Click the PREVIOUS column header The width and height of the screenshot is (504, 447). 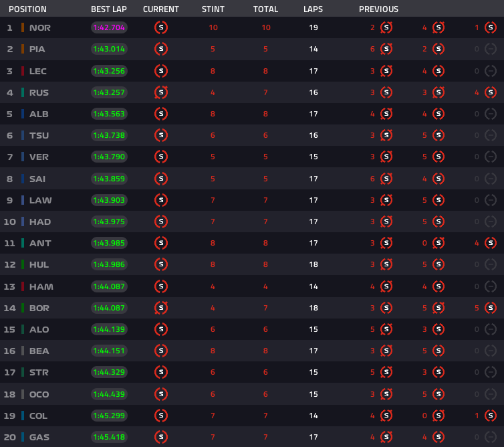point(378,9)
